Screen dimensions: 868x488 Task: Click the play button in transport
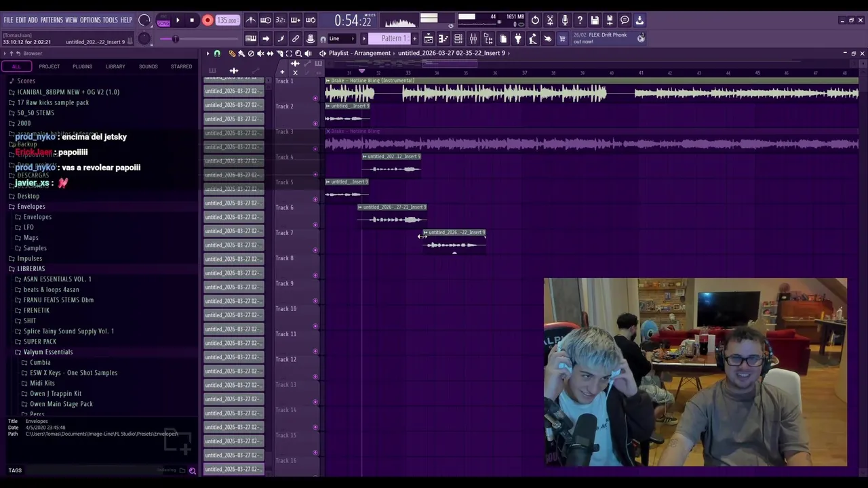(178, 20)
